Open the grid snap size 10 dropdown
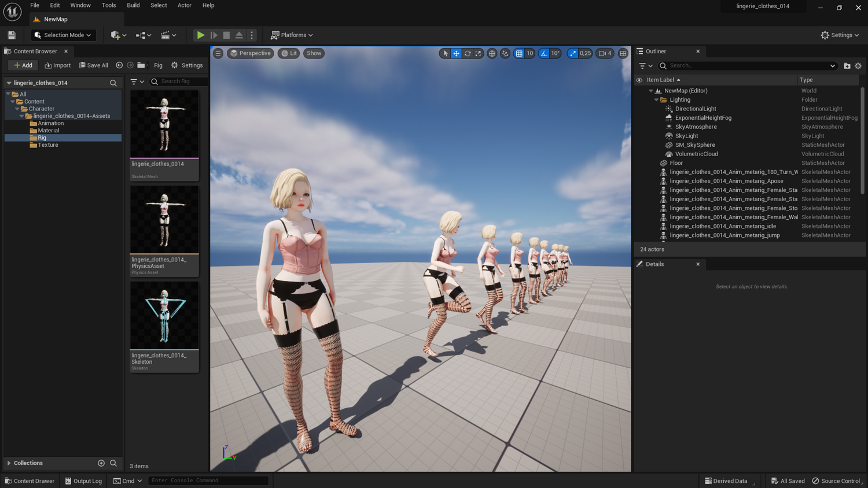Viewport: 868px width, 488px height. coord(529,53)
